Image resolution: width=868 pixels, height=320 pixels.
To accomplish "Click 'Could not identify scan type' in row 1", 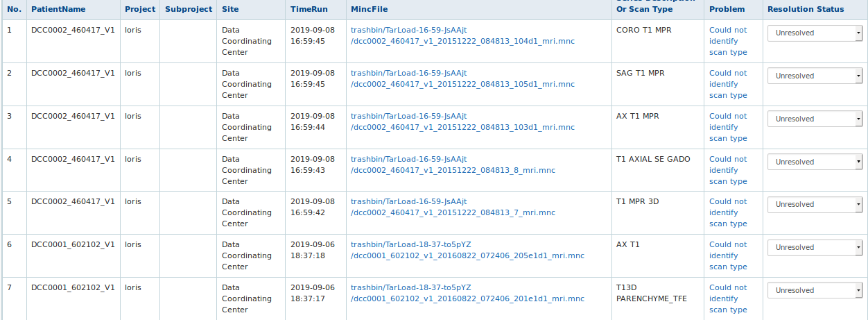I will [728, 42].
